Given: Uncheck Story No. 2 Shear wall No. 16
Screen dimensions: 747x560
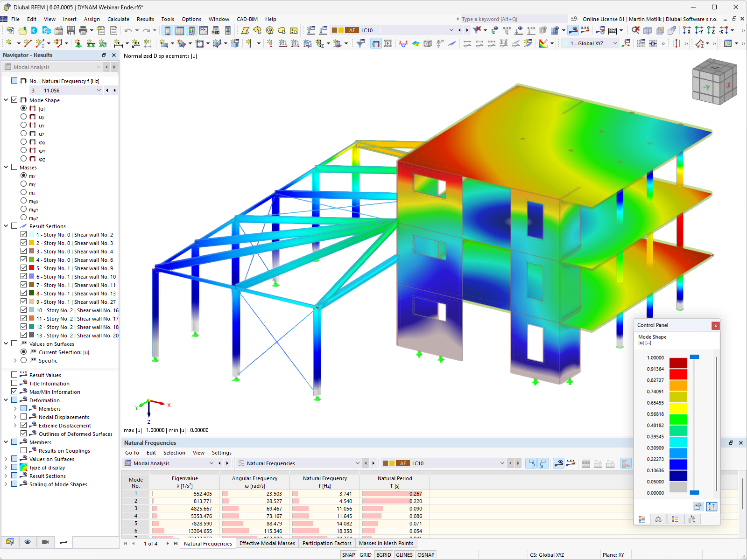Looking at the screenshot, I should 23,309.
